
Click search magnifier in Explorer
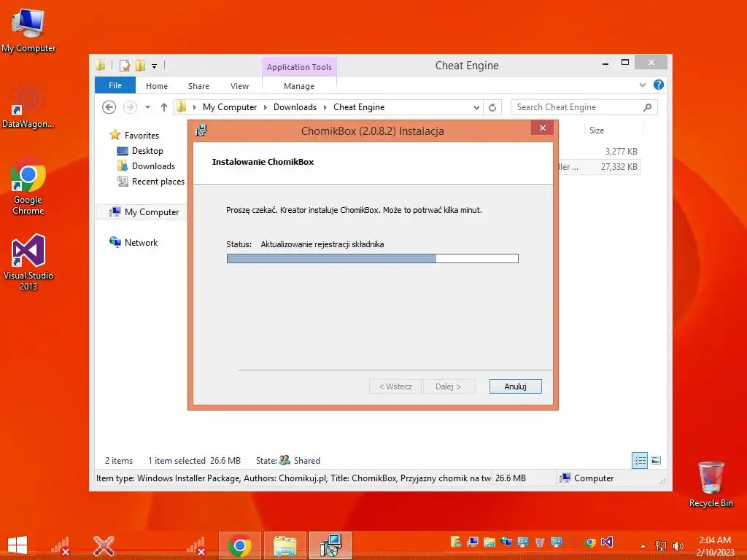coord(647,107)
